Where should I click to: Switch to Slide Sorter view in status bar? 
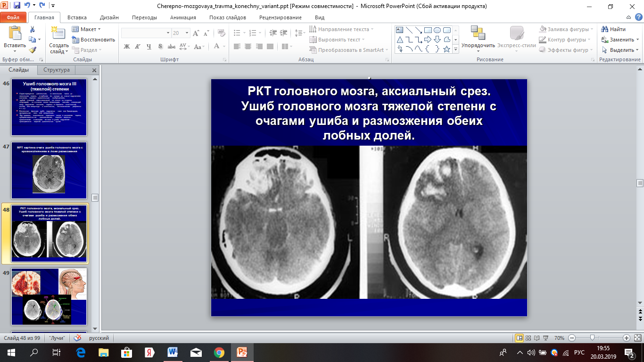tap(528, 338)
